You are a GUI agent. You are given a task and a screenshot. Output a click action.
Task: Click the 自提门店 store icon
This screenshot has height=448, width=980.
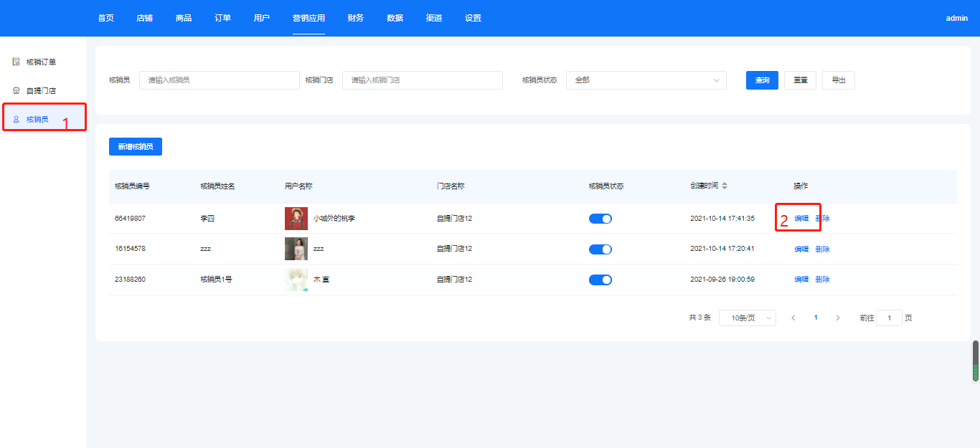click(x=17, y=91)
